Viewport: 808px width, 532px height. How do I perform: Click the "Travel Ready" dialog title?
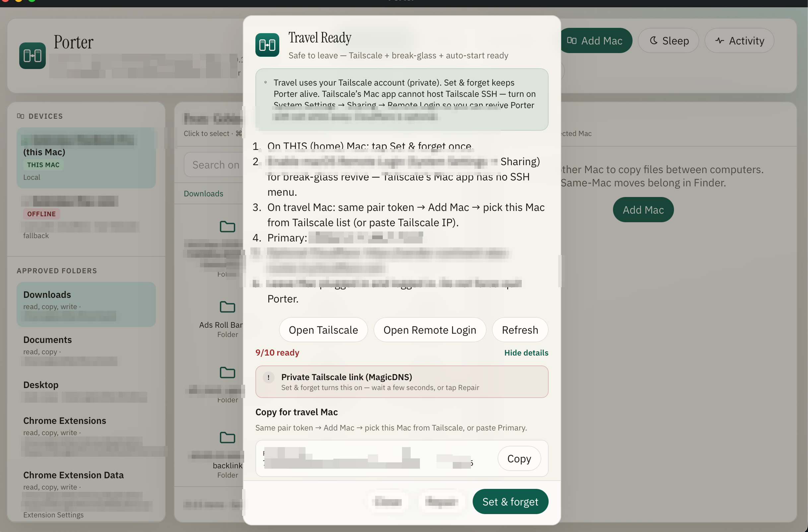point(320,38)
